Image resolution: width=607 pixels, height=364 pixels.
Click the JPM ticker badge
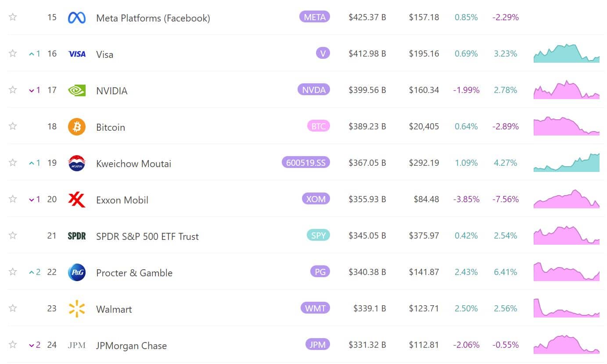click(x=317, y=345)
